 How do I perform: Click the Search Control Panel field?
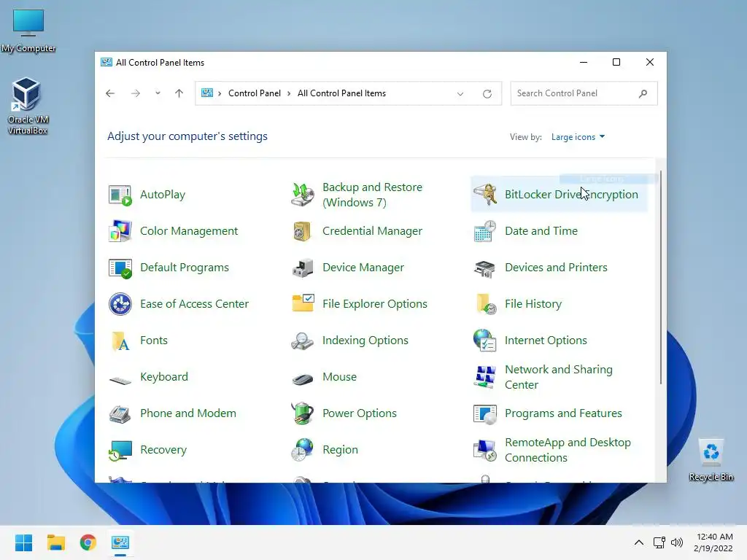point(584,93)
